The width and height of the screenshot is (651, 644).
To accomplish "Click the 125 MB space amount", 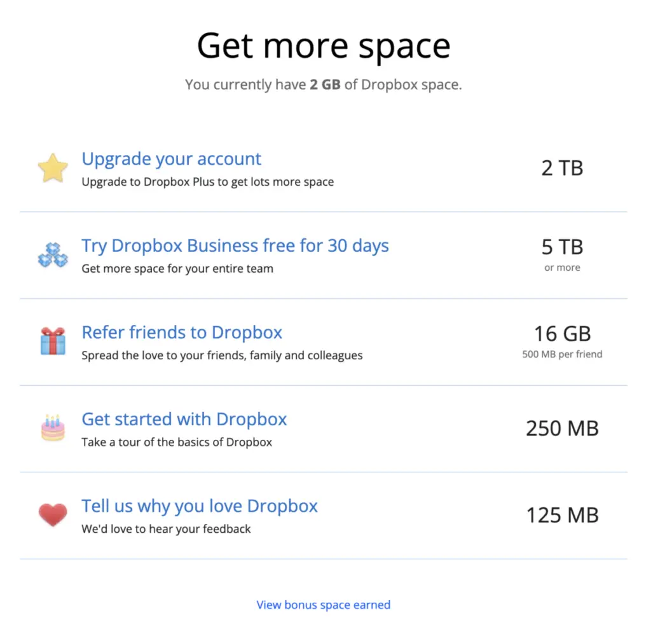I will [563, 515].
